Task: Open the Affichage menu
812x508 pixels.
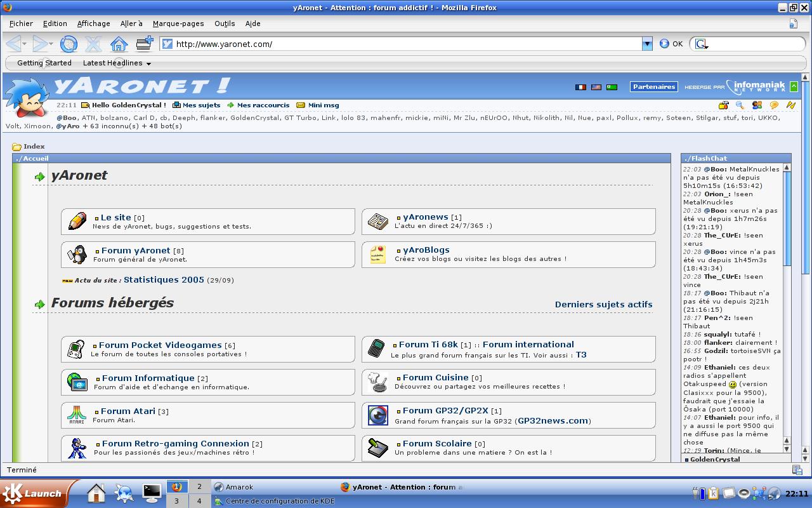Action: tap(93, 23)
